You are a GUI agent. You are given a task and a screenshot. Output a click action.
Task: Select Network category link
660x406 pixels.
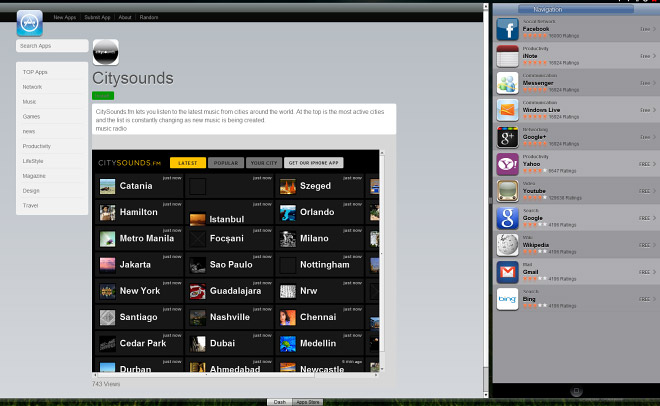pos(32,87)
